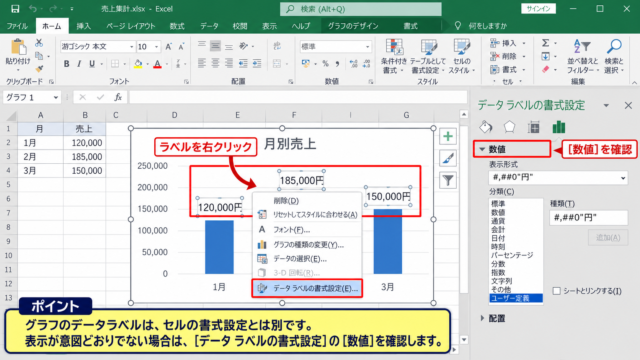Select cell B3 with 185,000
This screenshot has height=360, width=640.
tap(84, 157)
